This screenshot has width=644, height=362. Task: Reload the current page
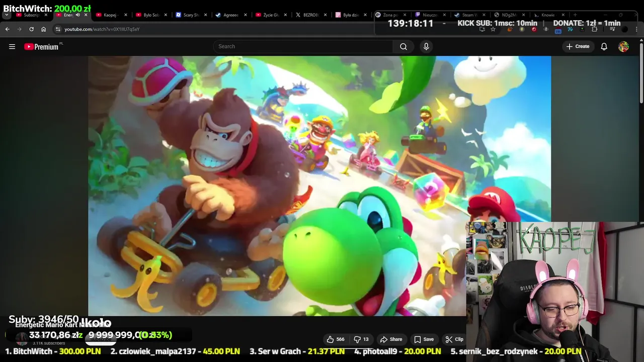coord(31,29)
